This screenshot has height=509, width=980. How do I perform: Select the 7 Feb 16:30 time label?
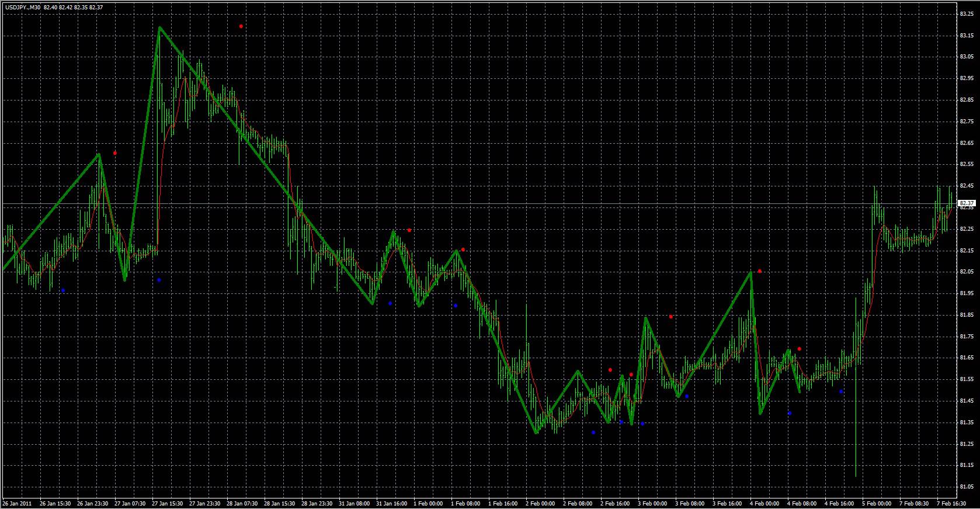pos(952,503)
